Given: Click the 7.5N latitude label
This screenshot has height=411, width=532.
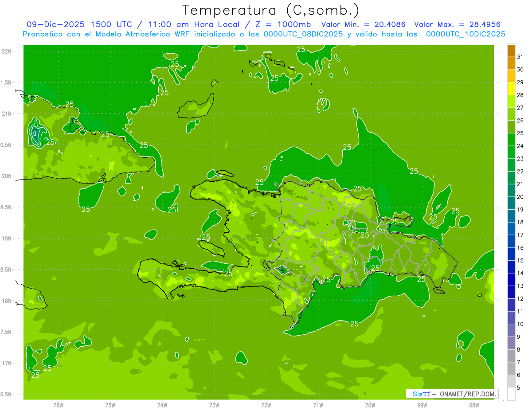Looking at the screenshot, I should tap(7, 332).
